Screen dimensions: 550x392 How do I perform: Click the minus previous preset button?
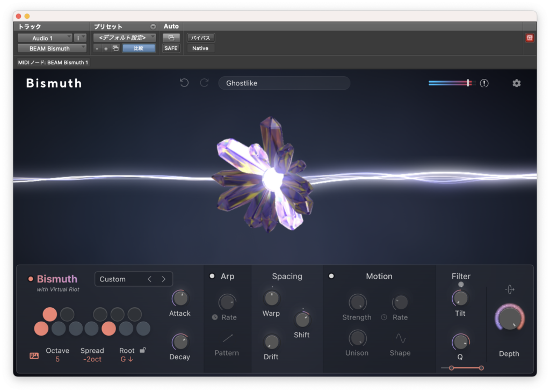(x=97, y=49)
